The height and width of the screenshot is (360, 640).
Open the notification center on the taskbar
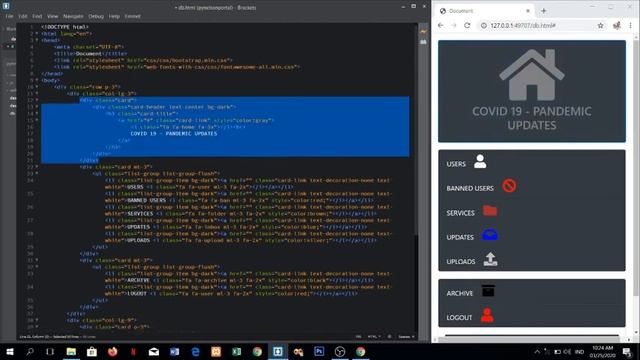[x=627, y=351]
